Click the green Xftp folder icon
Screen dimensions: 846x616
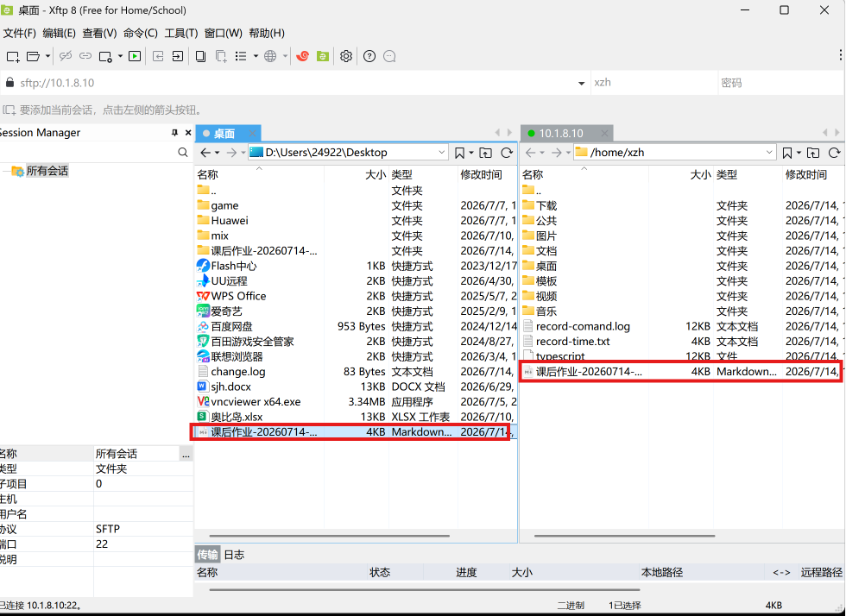click(x=323, y=56)
